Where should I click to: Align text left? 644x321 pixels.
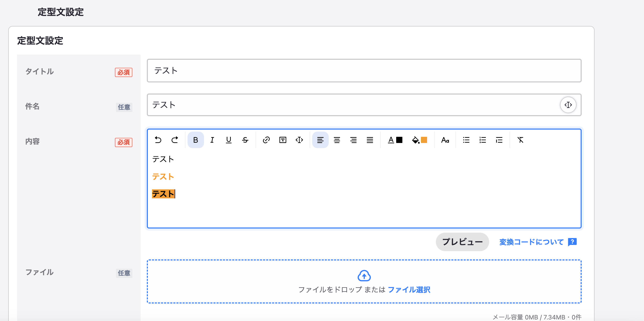(320, 140)
